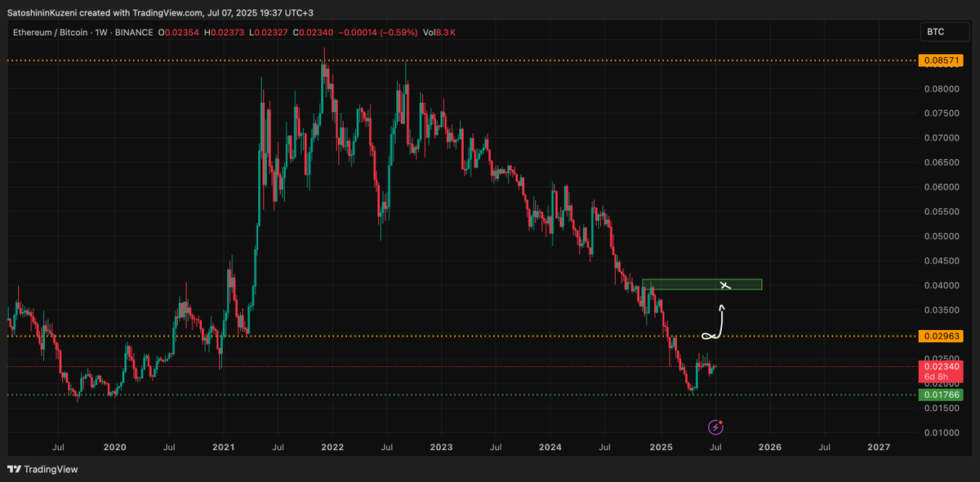Click the 0.05000 price axis tick
The image size is (980, 482).
point(941,236)
